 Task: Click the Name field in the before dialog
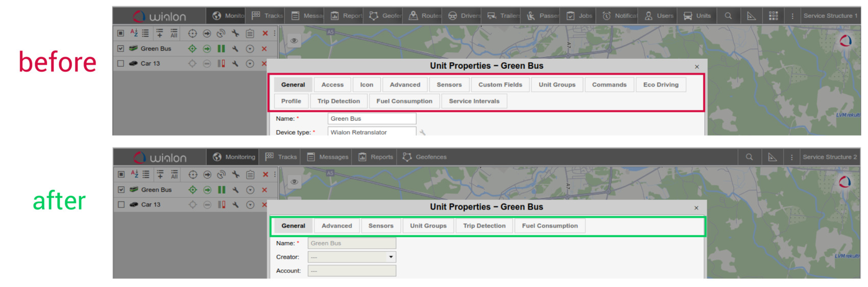pyautogui.click(x=372, y=119)
